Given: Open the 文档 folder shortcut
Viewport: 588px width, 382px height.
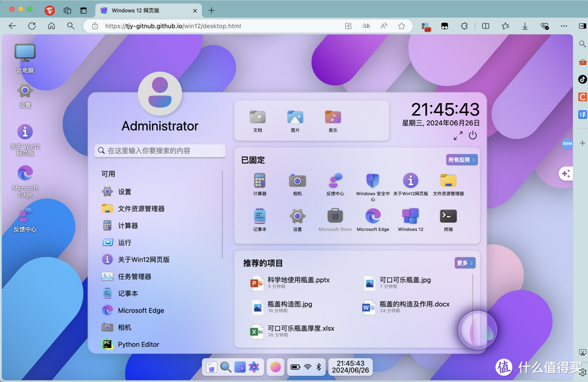Looking at the screenshot, I should click(258, 121).
